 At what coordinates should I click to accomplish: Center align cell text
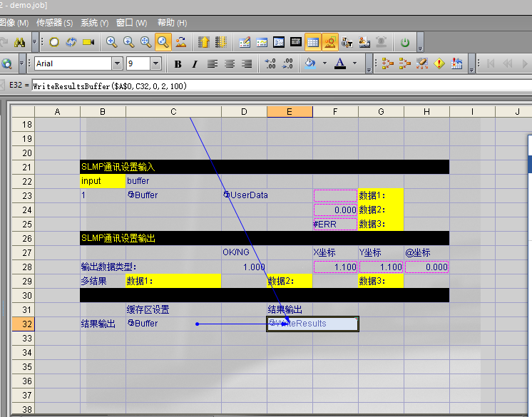coord(230,63)
